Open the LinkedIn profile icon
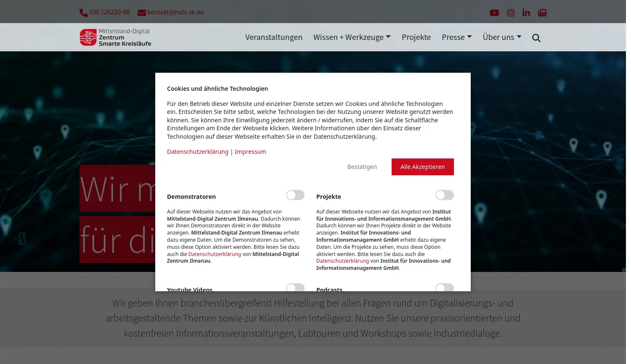The width and height of the screenshot is (631, 364). [x=526, y=13]
